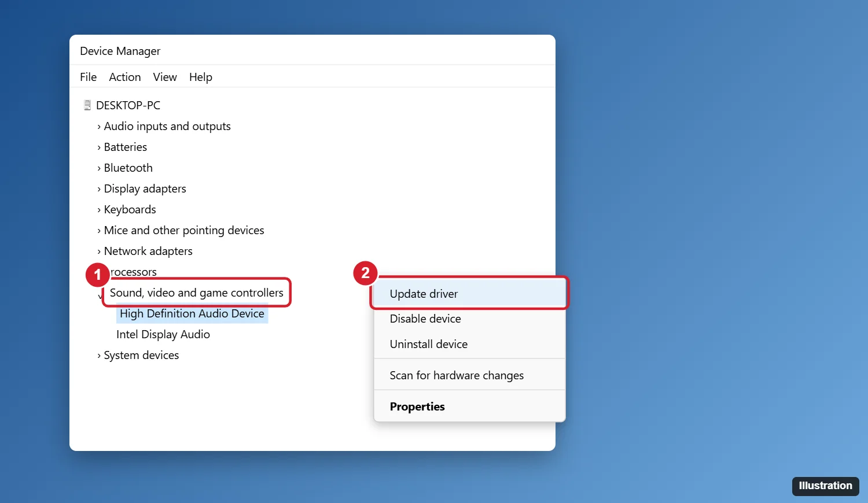Expand the Bluetooth chevron
The height and width of the screenshot is (503, 868).
click(x=99, y=168)
